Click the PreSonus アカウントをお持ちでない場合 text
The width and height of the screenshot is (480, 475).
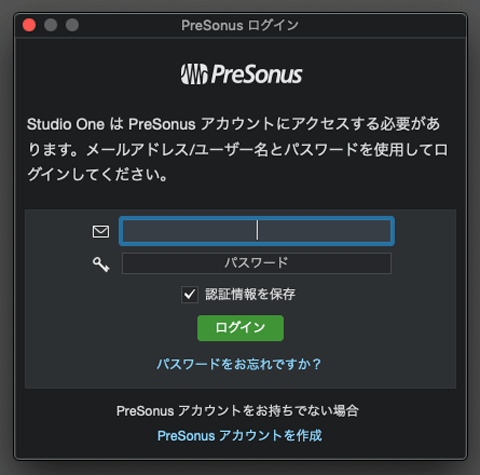[x=237, y=411]
